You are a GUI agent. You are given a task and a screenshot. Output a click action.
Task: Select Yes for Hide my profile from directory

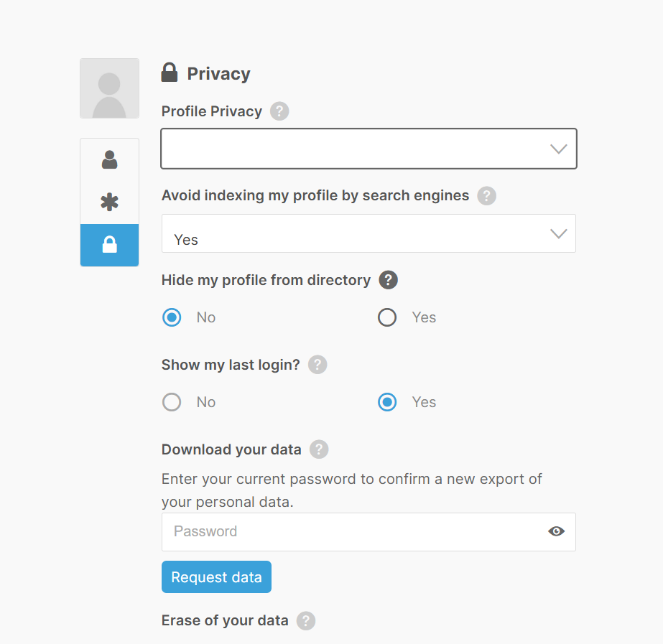click(x=387, y=317)
